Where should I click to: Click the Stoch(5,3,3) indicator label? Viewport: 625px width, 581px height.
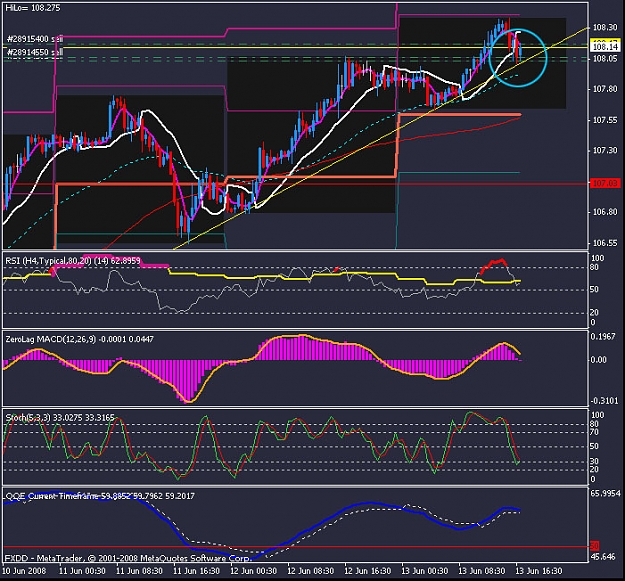click(60, 417)
